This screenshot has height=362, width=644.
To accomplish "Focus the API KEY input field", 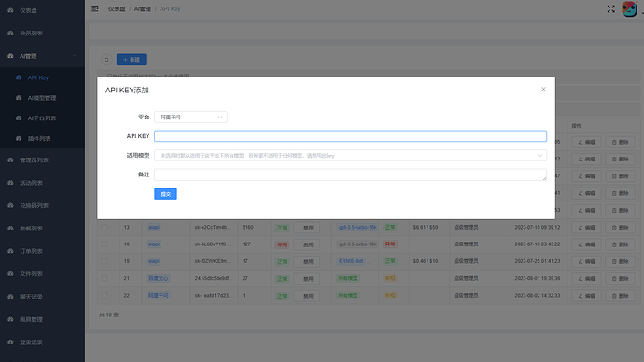I will [x=350, y=136].
